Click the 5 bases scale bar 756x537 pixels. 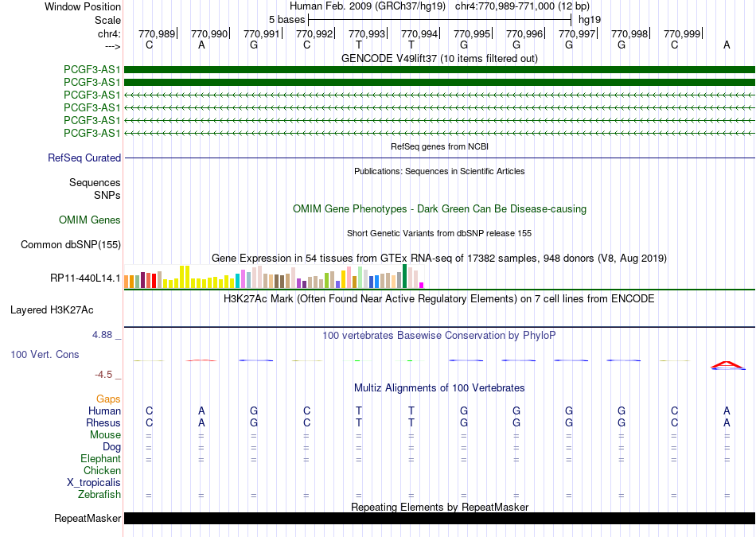click(x=439, y=20)
